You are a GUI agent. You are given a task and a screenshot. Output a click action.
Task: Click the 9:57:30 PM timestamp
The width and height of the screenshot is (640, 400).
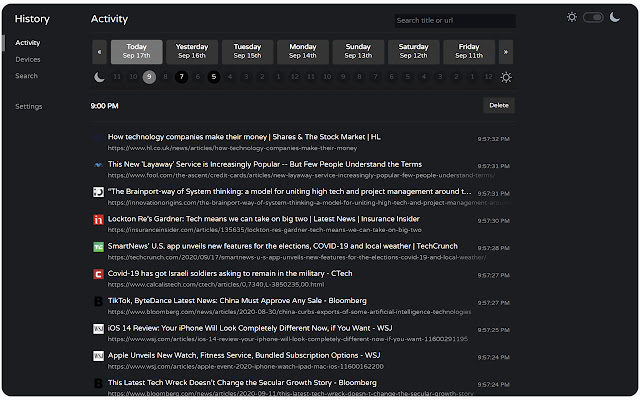[493, 221]
